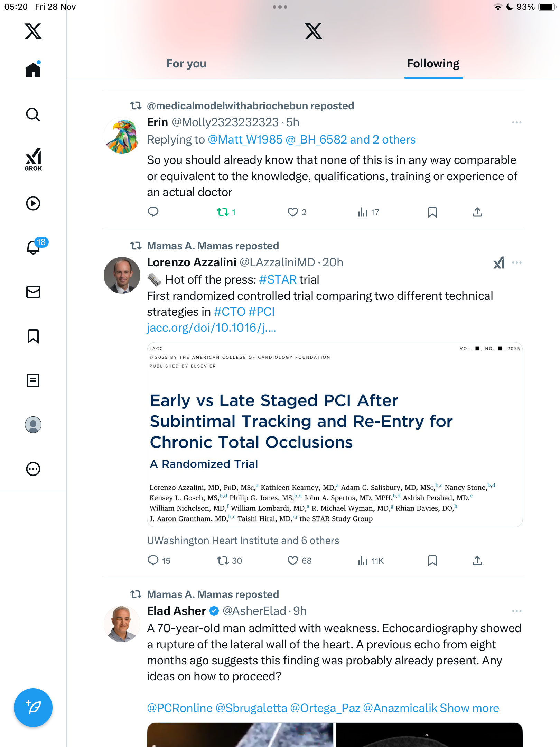The height and width of the screenshot is (747, 560).
Task: Open Grok from the sidebar
Action: [33, 159]
